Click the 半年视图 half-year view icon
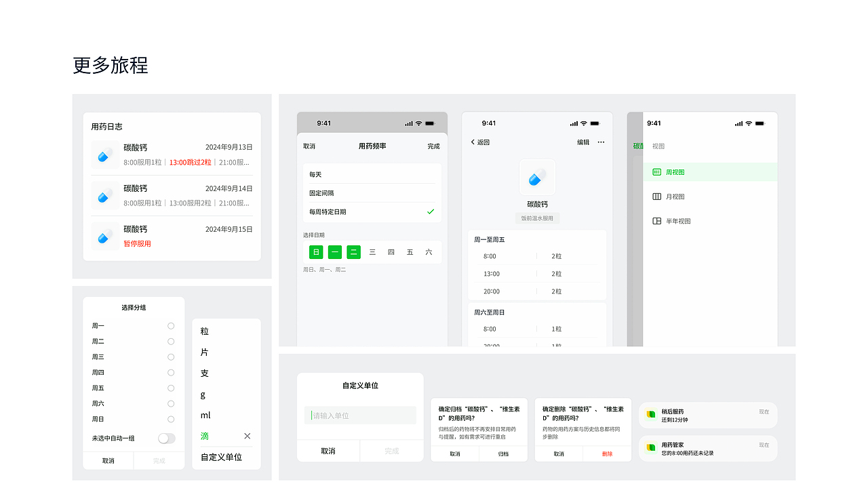This screenshot has height=488, width=868. pyautogui.click(x=656, y=221)
